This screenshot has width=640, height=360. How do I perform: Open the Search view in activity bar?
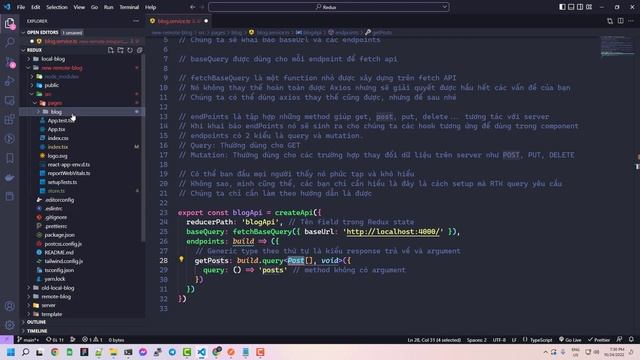10,42
